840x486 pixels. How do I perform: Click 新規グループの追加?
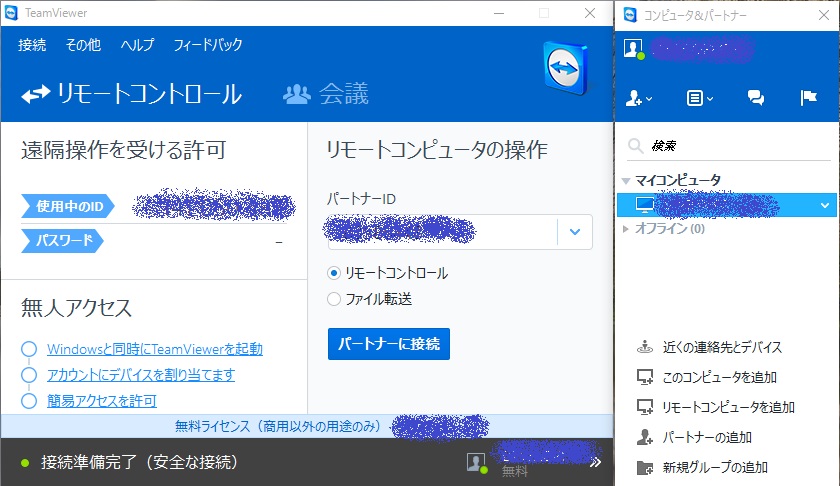point(715,467)
